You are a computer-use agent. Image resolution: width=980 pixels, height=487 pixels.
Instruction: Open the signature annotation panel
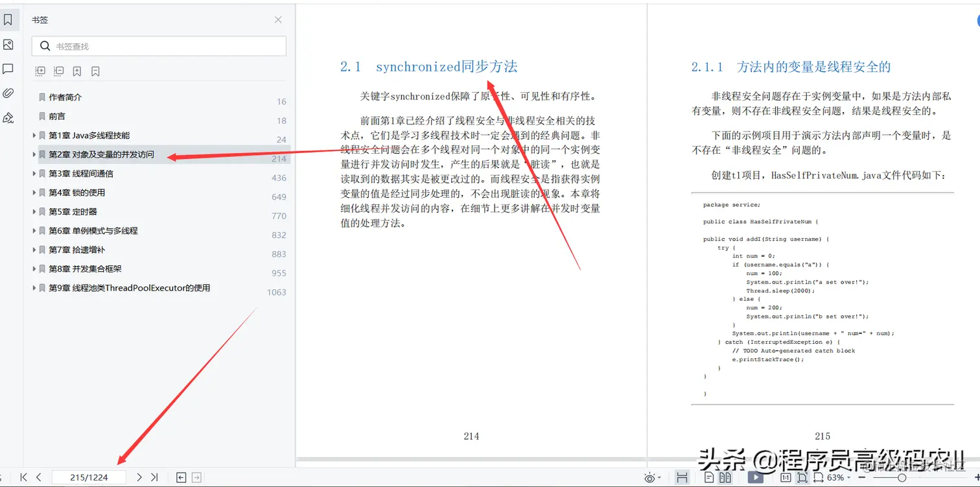[x=10, y=117]
